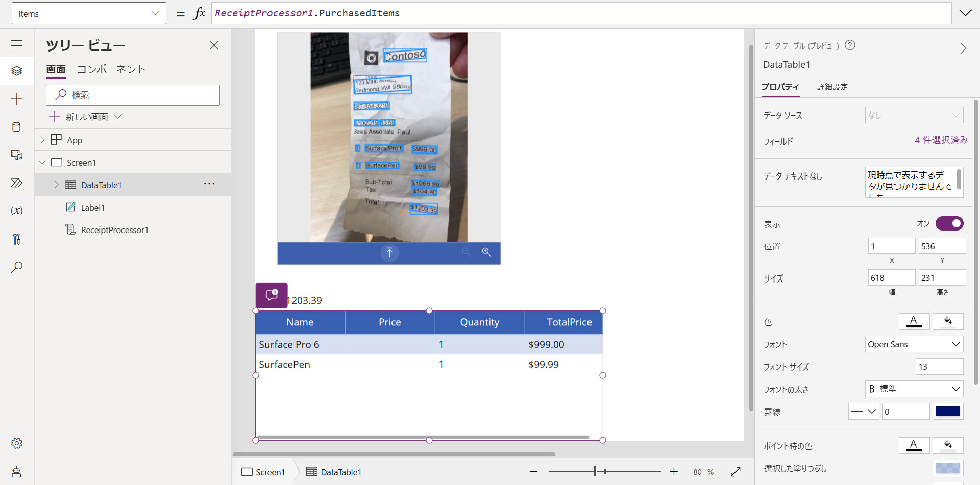This screenshot has height=485, width=980.
Task: Click the TotalPrice column header
Action: (x=564, y=322)
